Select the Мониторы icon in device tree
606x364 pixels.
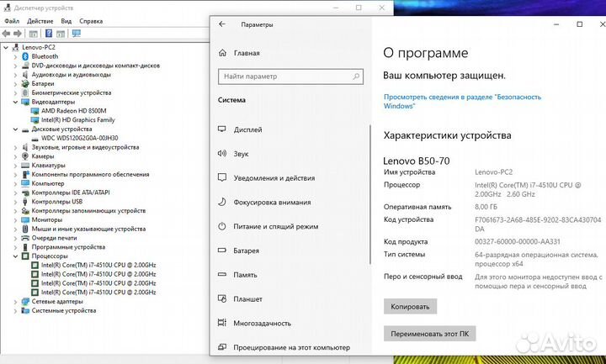tap(25, 219)
